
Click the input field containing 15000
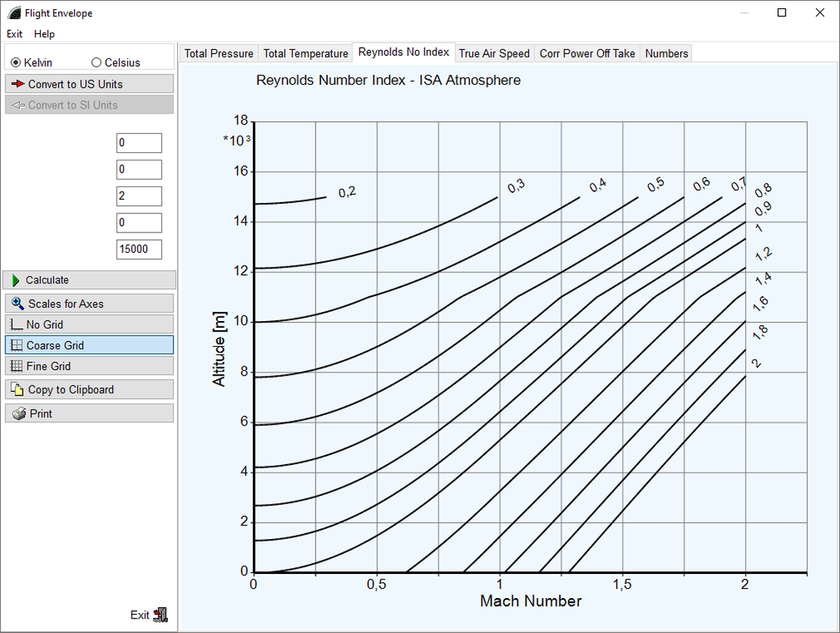point(139,250)
